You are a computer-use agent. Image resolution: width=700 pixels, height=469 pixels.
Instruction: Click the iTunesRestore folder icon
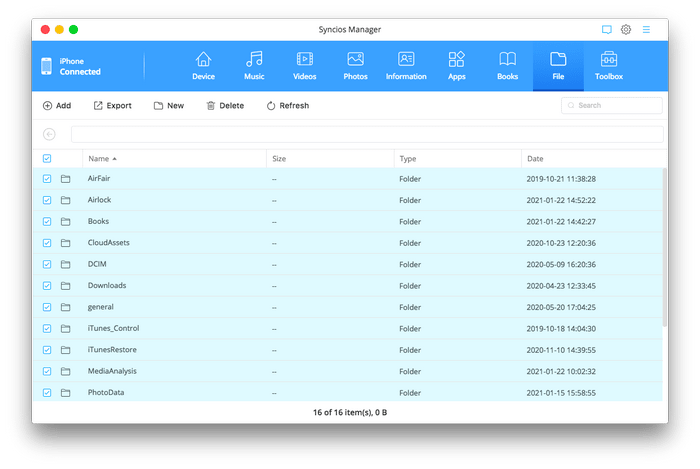point(66,350)
